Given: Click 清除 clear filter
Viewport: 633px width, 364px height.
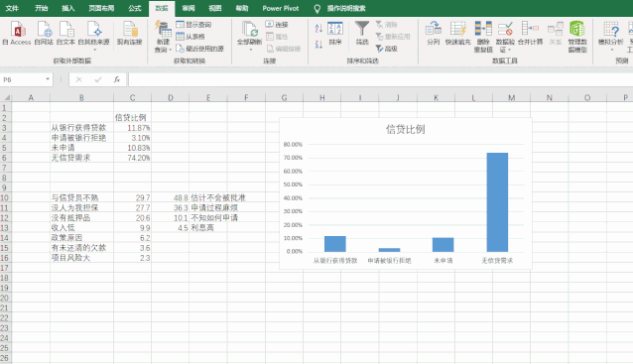Looking at the screenshot, I should point(387,25).
